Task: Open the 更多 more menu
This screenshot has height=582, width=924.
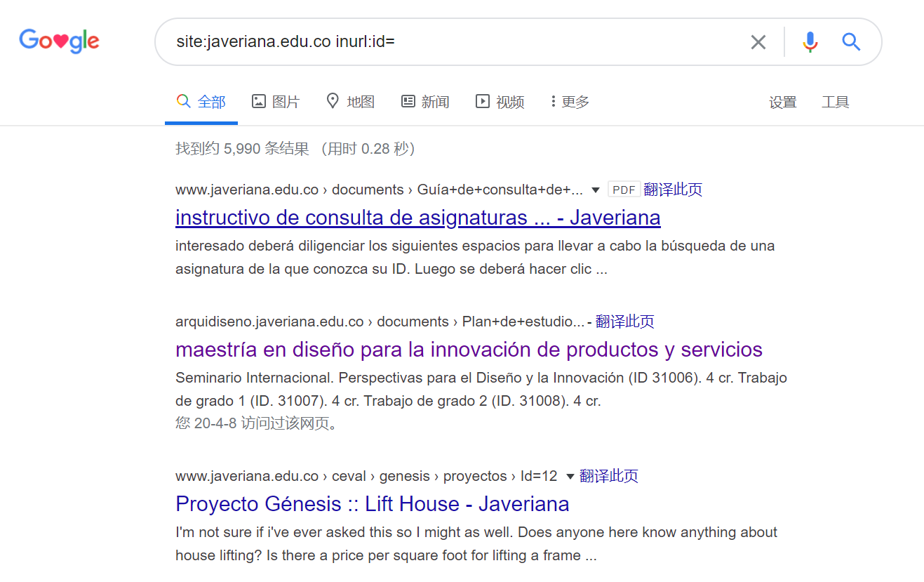Action: [570, 102]
